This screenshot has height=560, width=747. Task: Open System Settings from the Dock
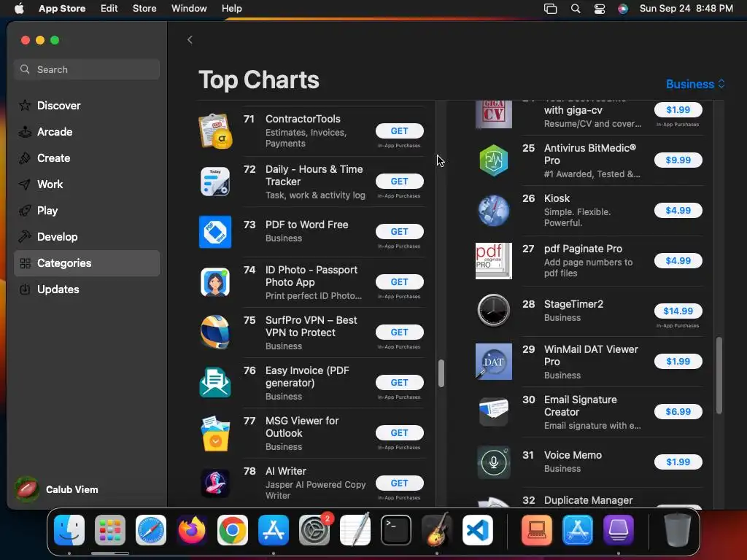[314, 530]
